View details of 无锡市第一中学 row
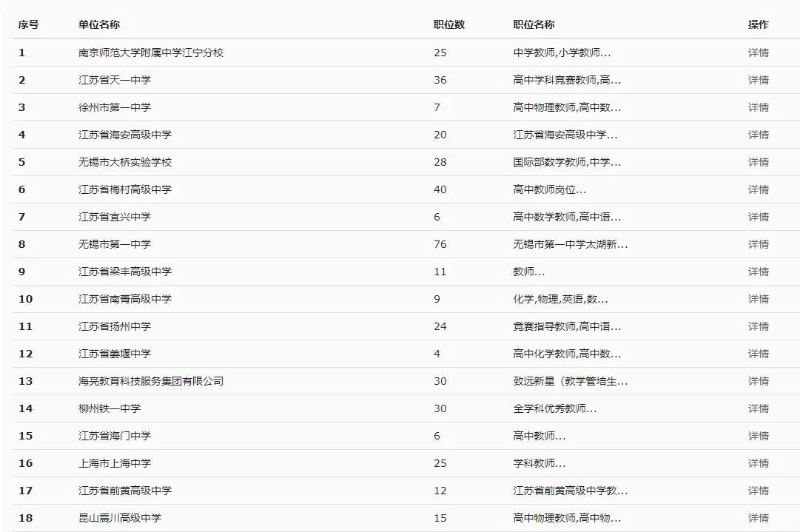Image resolution: width=800 pixels, height=532 pixels. (756, 244)
